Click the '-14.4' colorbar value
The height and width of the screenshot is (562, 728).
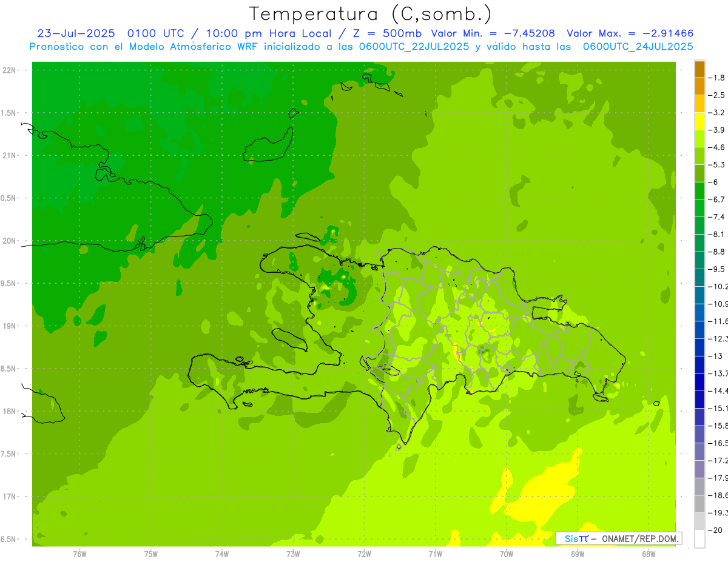coord(718,390)
